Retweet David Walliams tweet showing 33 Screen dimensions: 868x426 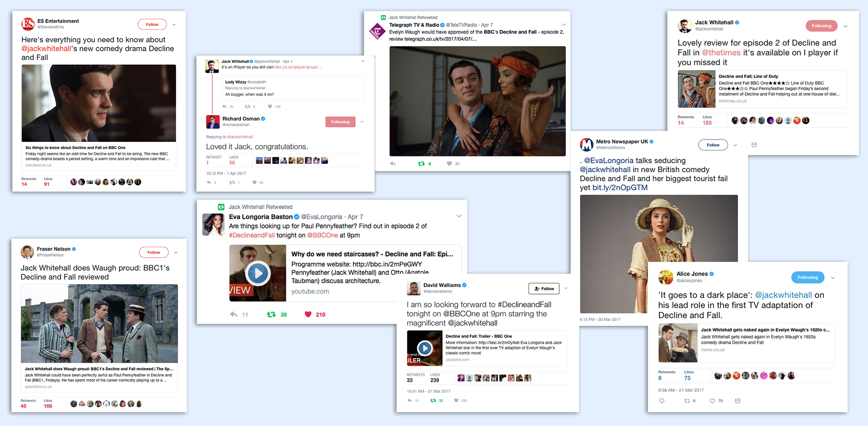pyautogui.click(x=433, y=400)
